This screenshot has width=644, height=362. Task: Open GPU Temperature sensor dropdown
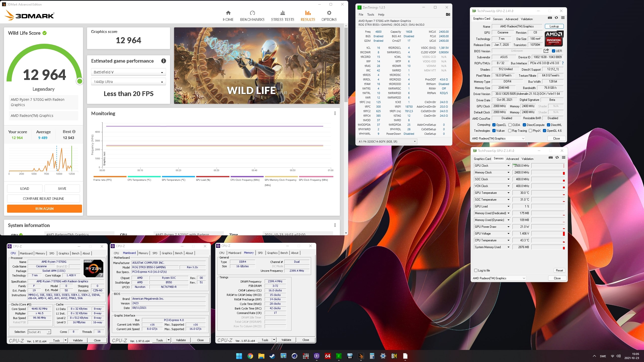[x=508, y=193]
